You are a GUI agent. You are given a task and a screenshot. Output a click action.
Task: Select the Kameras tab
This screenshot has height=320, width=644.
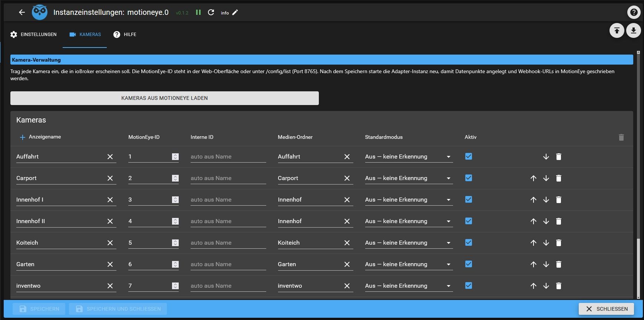pos(85,35)
